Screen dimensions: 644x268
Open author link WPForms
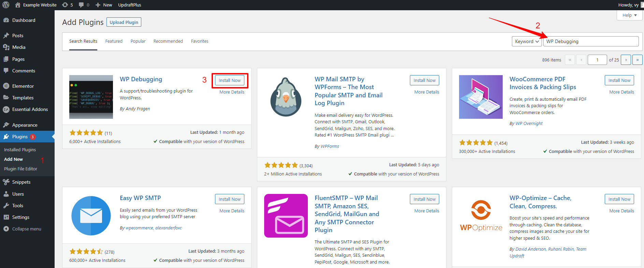(330, 146)
